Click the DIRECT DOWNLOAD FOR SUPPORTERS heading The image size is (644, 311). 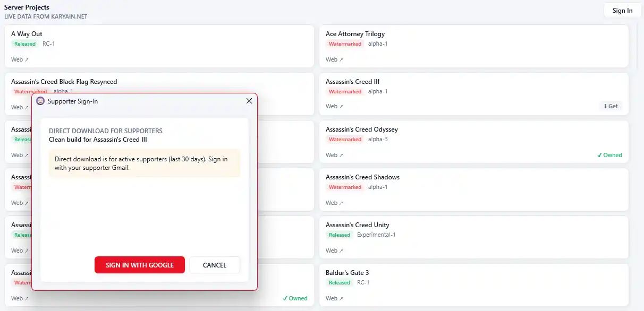[x=106, y=131]
